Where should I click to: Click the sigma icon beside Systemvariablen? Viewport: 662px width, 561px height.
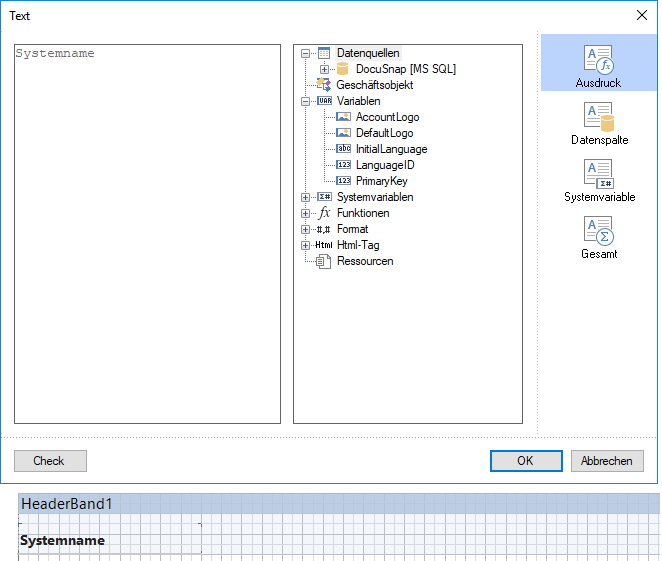(325, 197)
